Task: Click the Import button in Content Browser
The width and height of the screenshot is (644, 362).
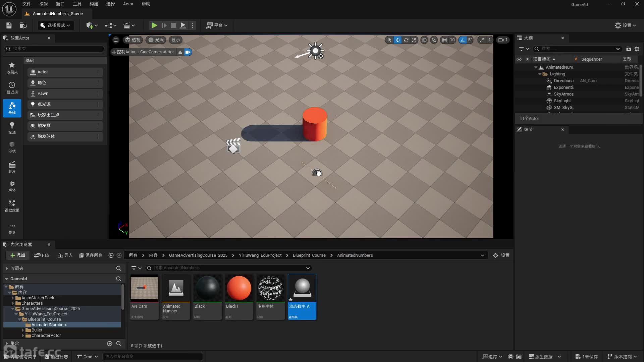Action: point(65,255)
